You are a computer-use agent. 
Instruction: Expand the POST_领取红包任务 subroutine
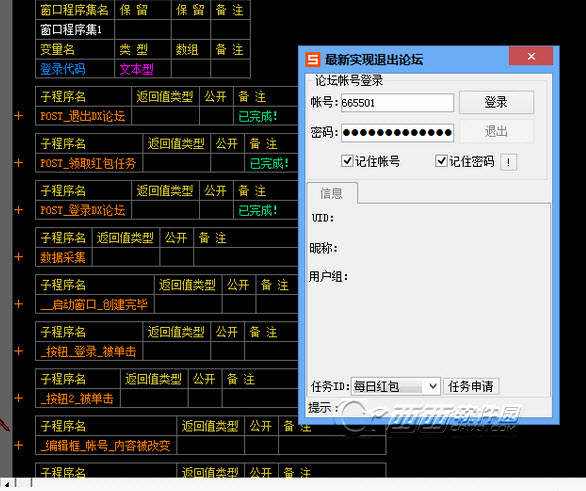[x=18, y=163]
